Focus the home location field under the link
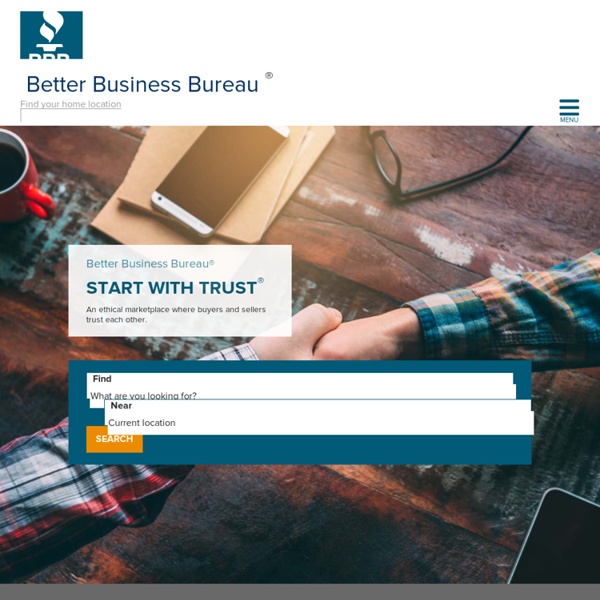This screenshot has width=600, height=600. [71, 115]
